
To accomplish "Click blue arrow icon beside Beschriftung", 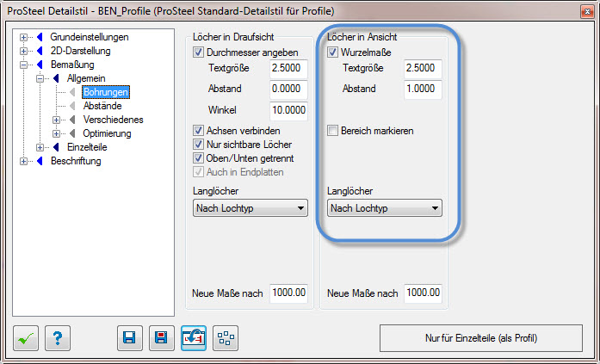I will click(40, 161).
